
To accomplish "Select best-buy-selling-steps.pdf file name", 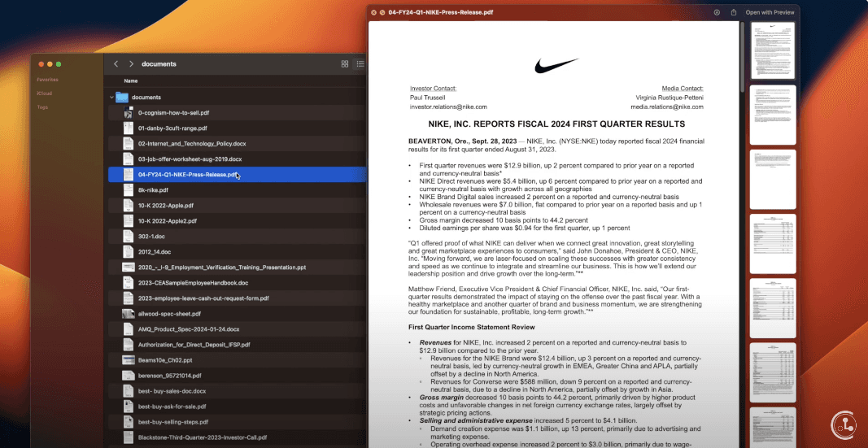I will click(173, 423).
